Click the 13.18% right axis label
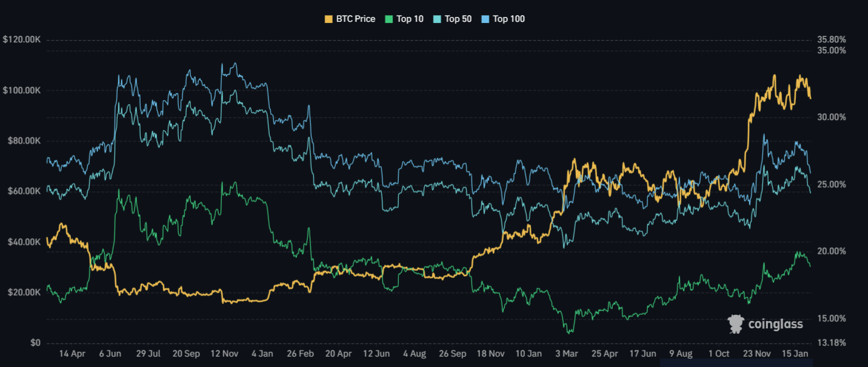This screenshot has width=868, height=367. (x=832, y=343)
